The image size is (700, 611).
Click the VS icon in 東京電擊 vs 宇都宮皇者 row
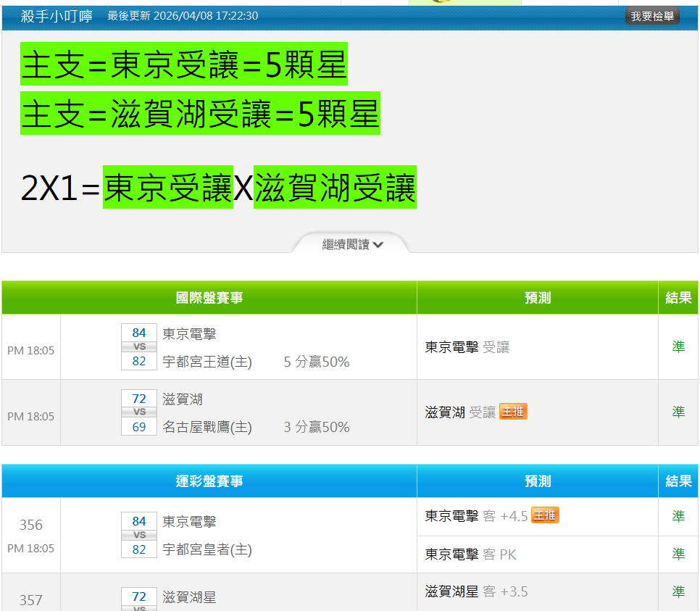(139, 535)
